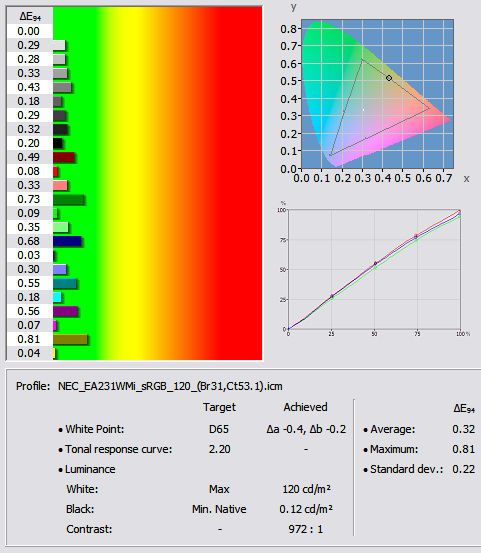Click the purple bar with value 0.56
Viewport: 481px width, 553px height.
coord(65,311)
